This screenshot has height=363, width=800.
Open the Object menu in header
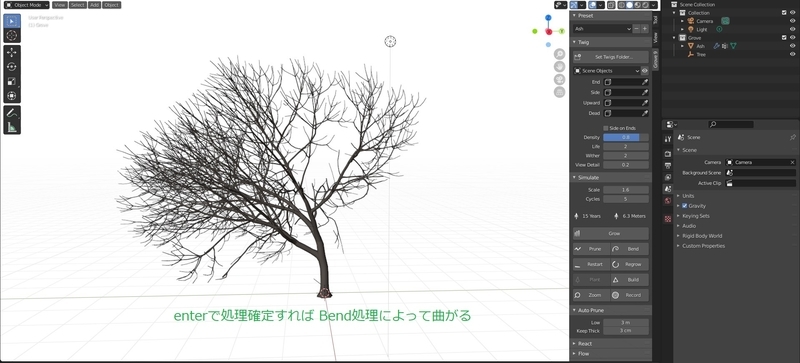[x=111, y=5]
